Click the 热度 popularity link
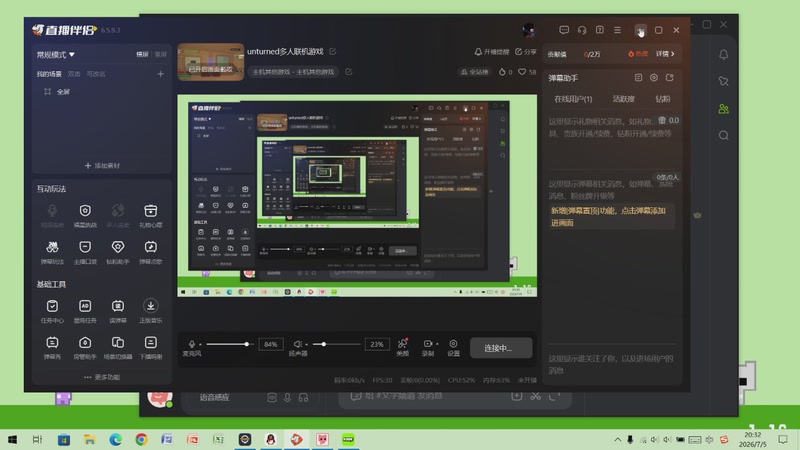The height and width of the screenshot is (450, 800). 638,54
